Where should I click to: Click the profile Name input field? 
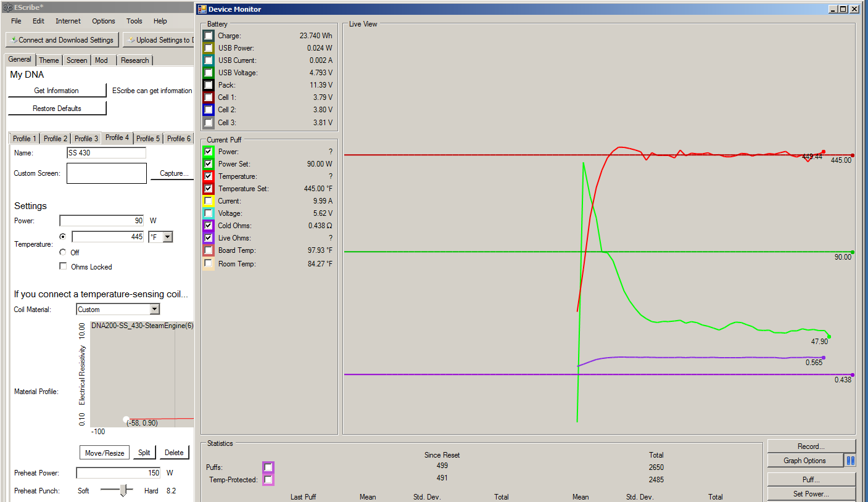point(106,153)
